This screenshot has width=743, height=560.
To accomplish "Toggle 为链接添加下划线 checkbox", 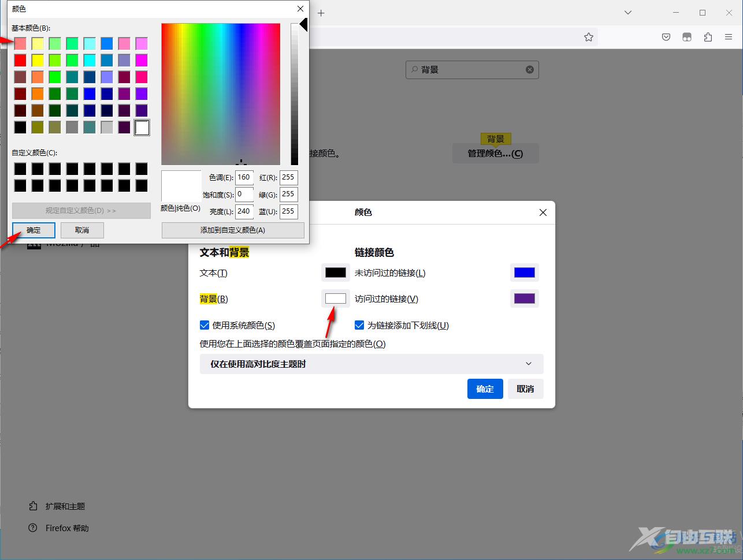I will pyautogui.click(x=359, y=325).
